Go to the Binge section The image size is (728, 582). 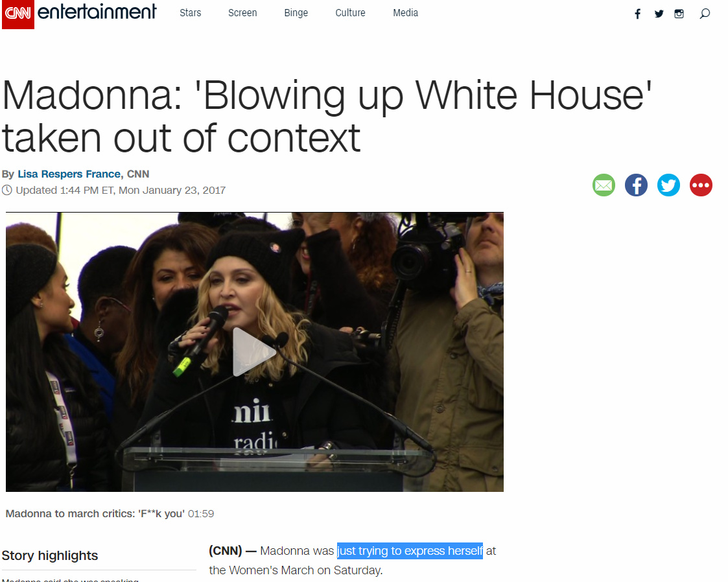(296, 13)
